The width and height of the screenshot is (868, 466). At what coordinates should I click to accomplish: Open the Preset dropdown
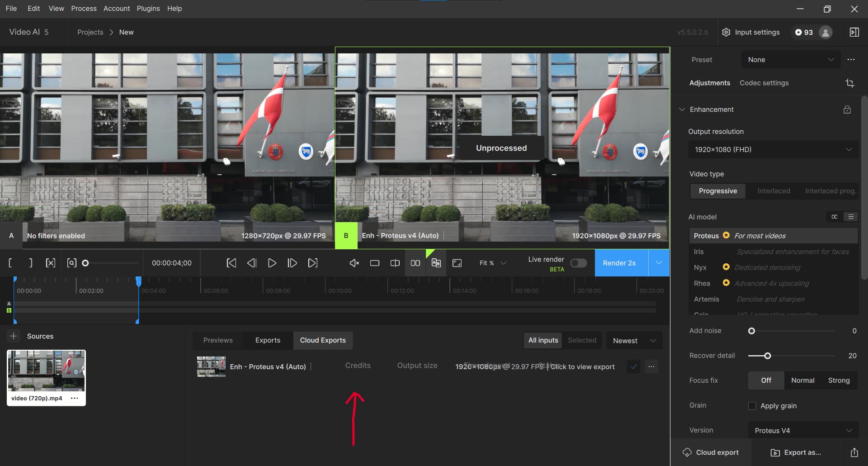(790, 60)
